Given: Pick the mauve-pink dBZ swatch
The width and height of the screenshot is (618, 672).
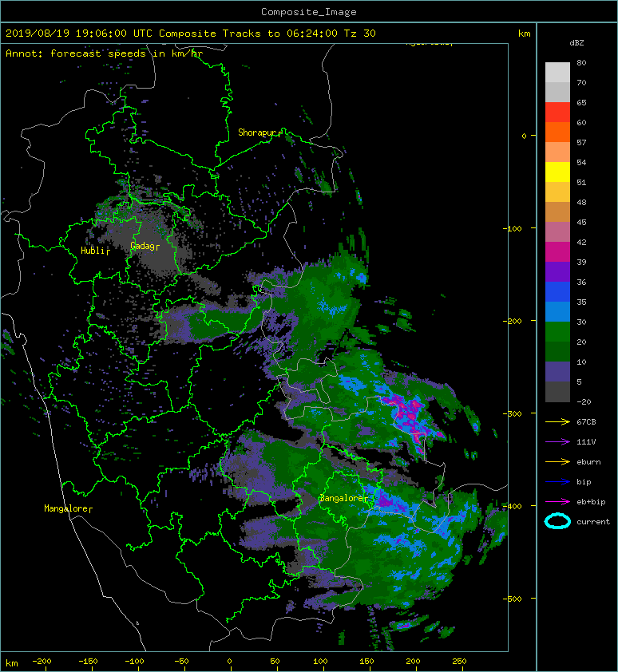Looking at the screenshot, I should pos(557,232).
